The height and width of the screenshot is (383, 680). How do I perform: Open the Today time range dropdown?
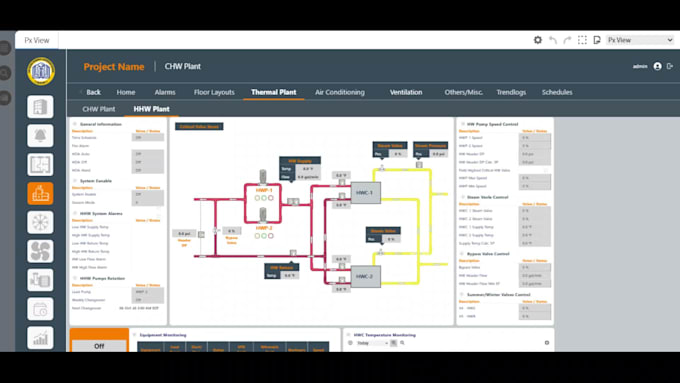pyautogui.click(x=372, y=343)
